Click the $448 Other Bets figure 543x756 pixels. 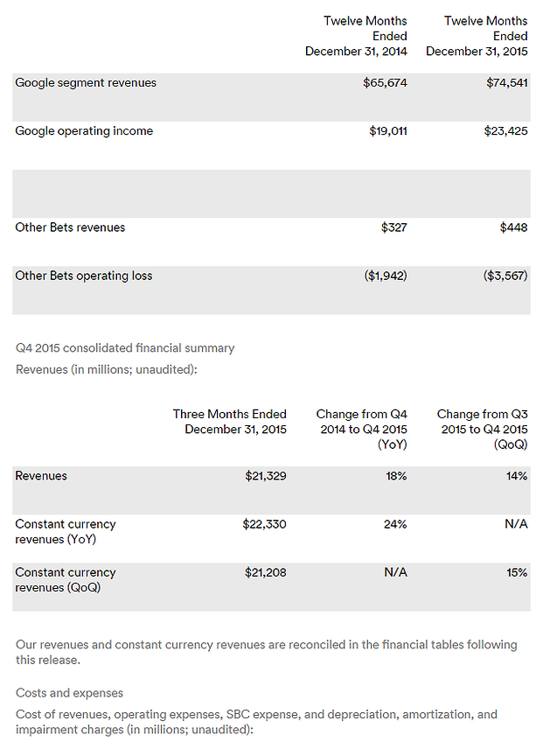pyautogui.click(x=514, y=227)
